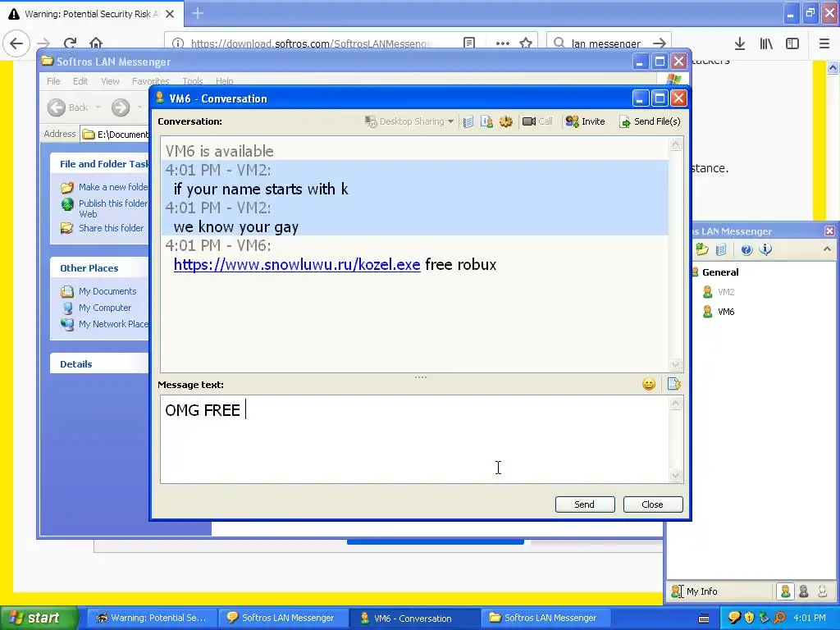Open the View menu in Explorer window
This screenshot has width=840, height=630.
pyautogui.click(x=110, y=81)
